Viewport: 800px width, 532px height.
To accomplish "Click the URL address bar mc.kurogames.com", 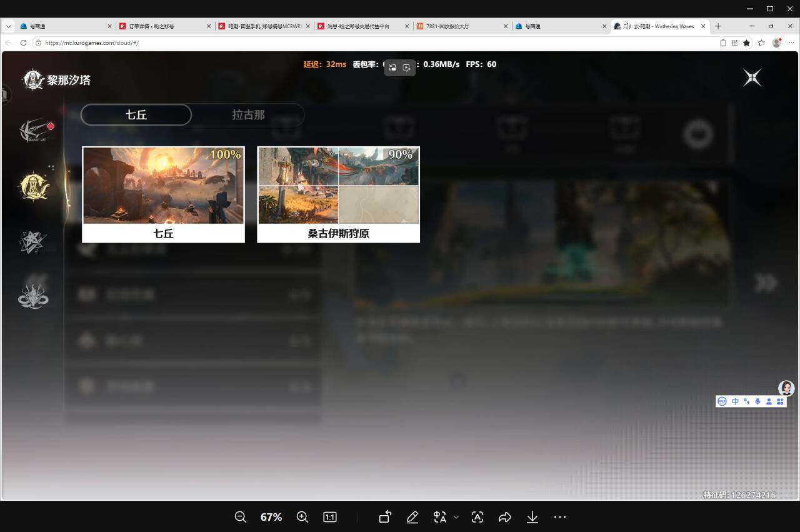I will tap(375, 43).
